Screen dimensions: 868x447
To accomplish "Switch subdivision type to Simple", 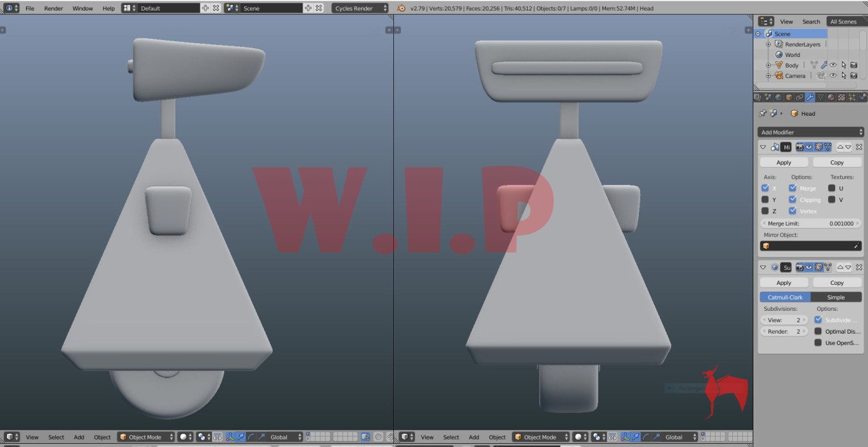I will click(x=836, y=297).
